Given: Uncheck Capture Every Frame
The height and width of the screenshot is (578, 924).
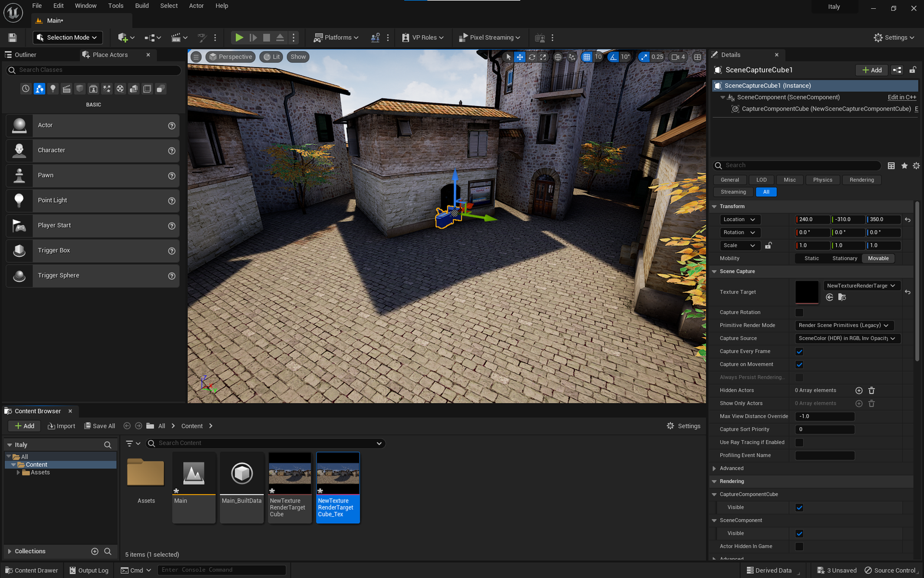Looking at the screenshot, I should pos(799,352).
